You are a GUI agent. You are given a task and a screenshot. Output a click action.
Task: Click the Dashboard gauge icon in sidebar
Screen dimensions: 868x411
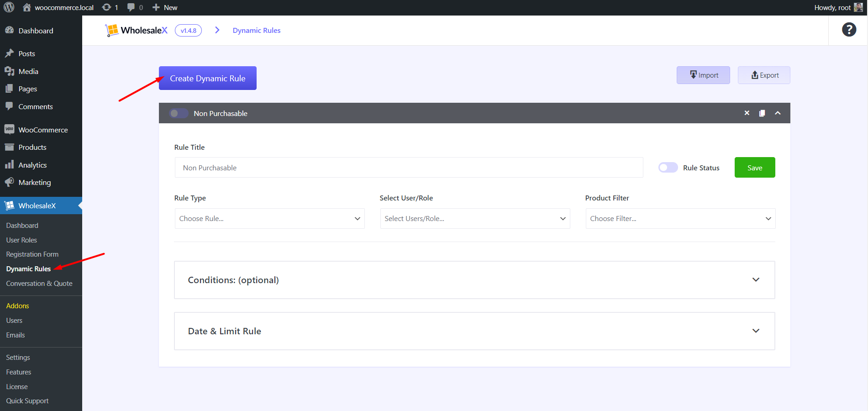[x=9, y=30]
